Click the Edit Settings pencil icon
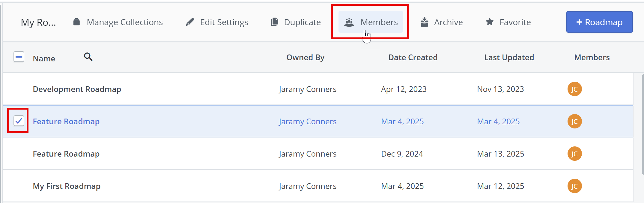Screen dimensions: 644x203 [190, 22]
